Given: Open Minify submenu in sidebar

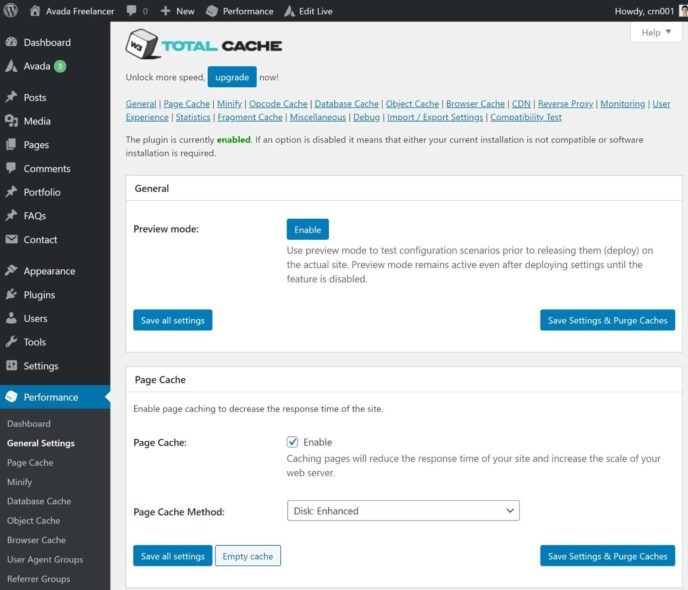Looking at the screenshot, I should (19, 482).
